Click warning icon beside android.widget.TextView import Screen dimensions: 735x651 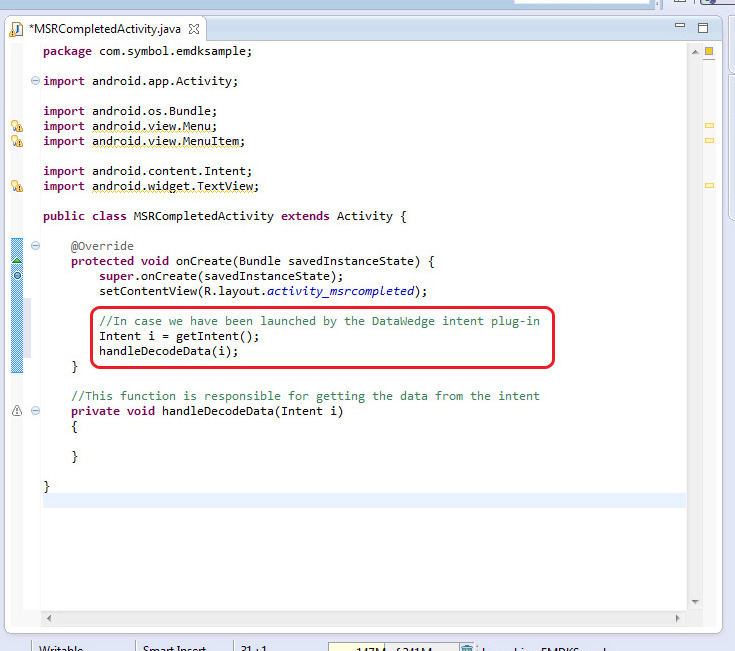16,186
